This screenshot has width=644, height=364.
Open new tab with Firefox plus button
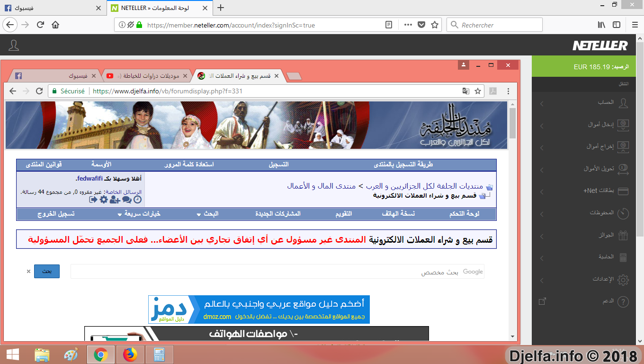pyautogui.click(x=220, y=8)
